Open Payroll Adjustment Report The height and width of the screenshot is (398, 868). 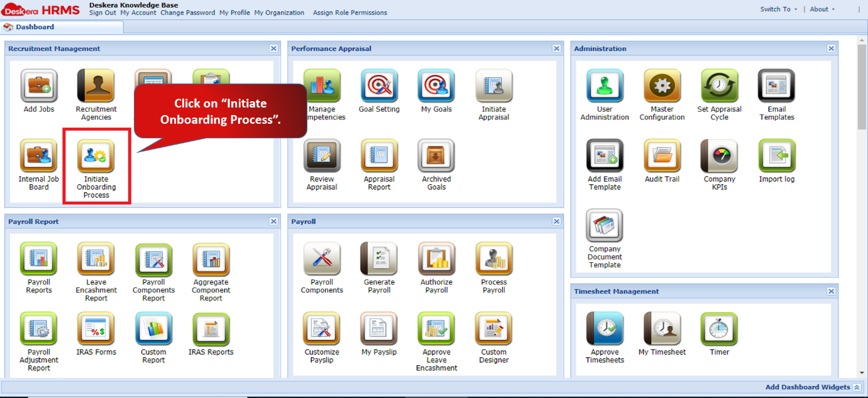39,329
